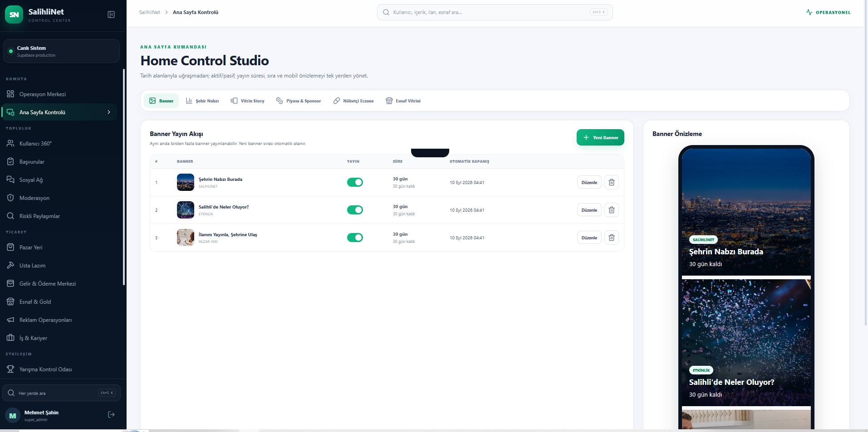Focus the Her yerde ara search box

(x=61, y=393)
